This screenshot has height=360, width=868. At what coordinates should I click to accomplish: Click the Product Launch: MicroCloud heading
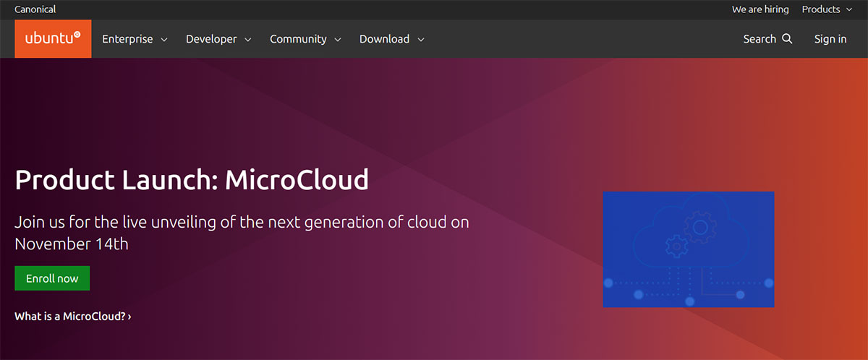coord(192,179)
